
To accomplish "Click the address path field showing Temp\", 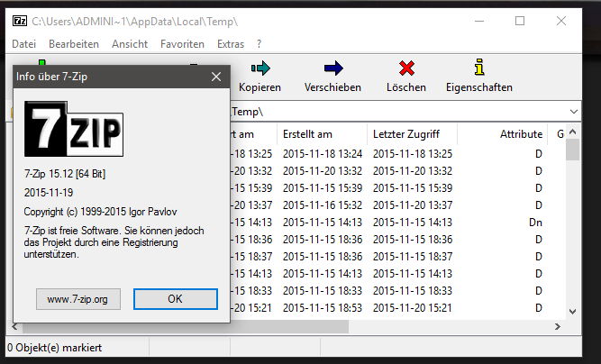I will coord(398,112).
